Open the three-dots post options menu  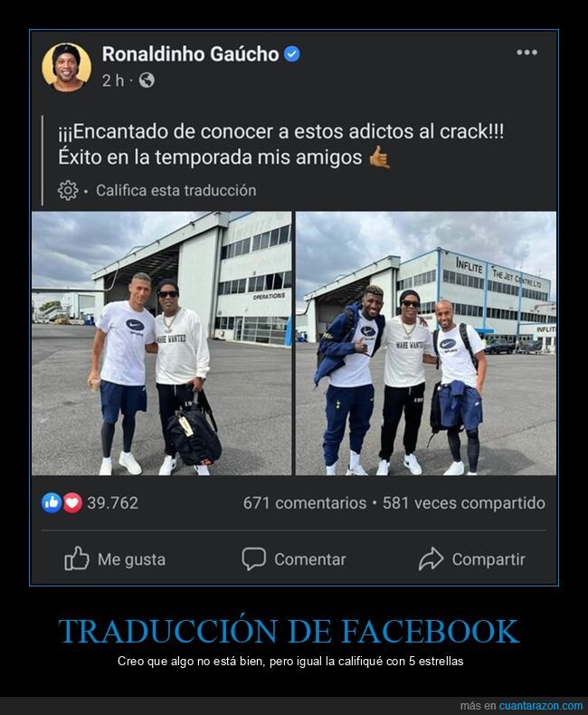point(526,52)
